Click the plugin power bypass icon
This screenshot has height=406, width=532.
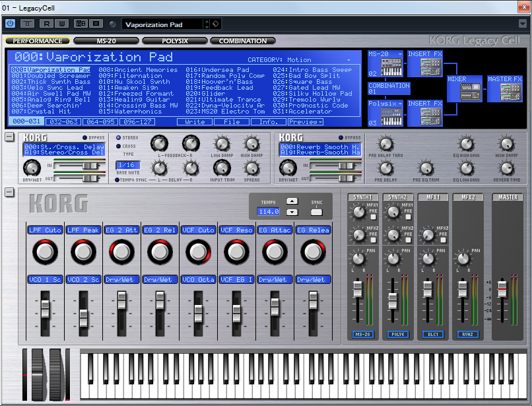(x=10, y=23)
